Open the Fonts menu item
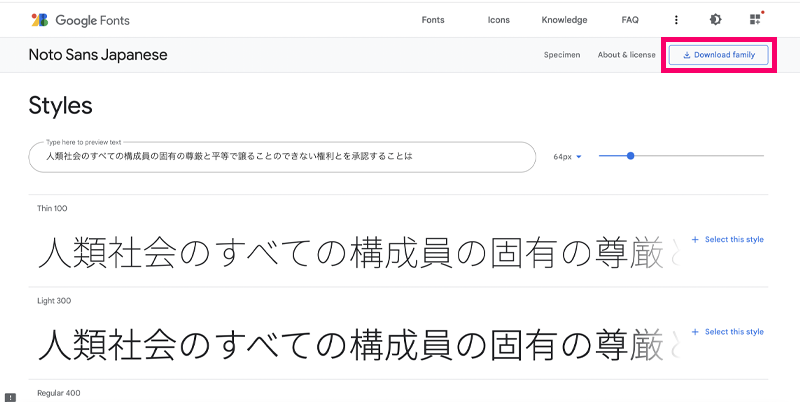 click(x=433, y=20)
